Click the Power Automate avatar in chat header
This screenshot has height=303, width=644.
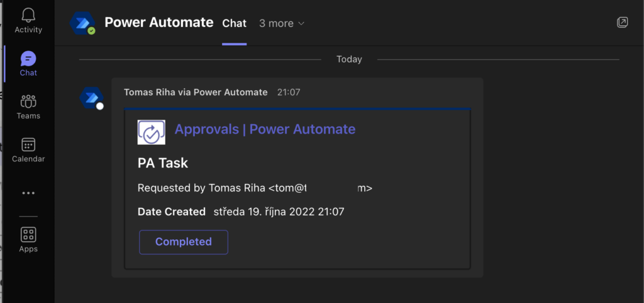[82, 23]
